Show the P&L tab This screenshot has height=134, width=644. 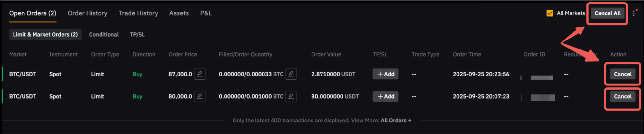(206, 13)
